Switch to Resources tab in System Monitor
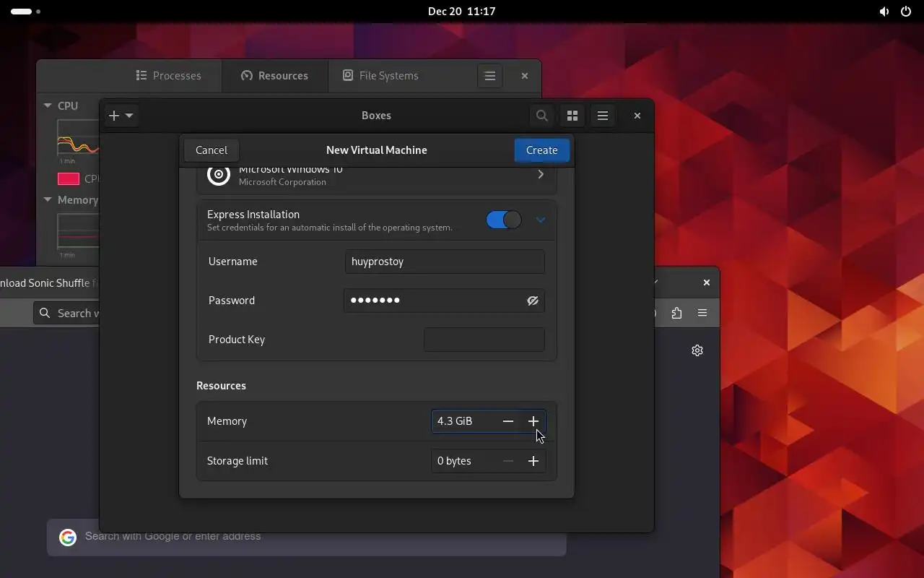 [x=274, y=76]
